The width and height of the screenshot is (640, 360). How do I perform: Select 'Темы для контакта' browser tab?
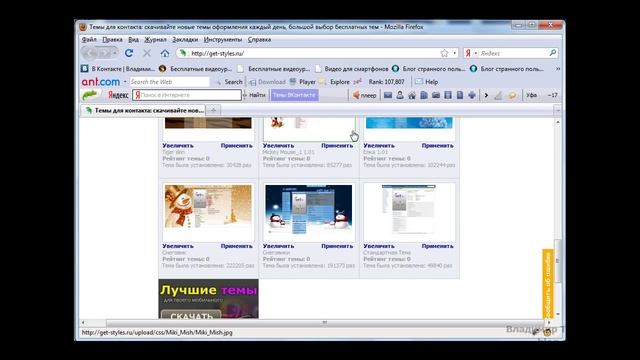[x=144, y=110]
